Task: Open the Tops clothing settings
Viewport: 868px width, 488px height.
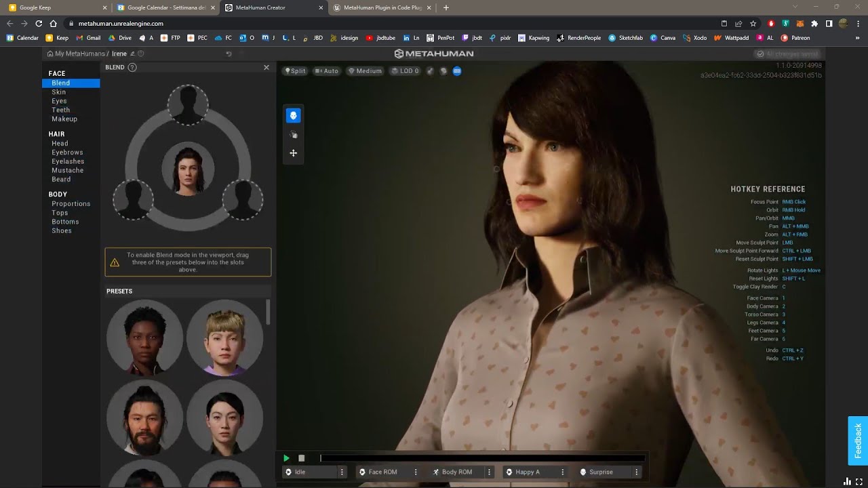Action: [x=60, y=213]
